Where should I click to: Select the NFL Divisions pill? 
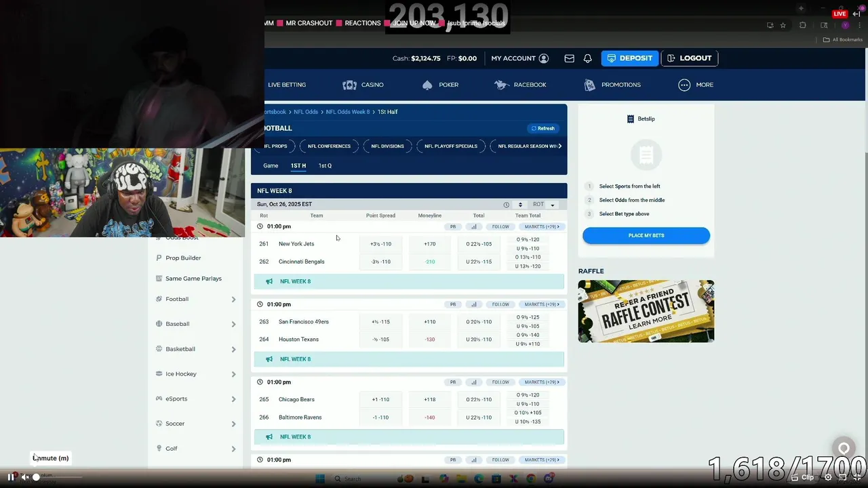click(x=387, y=146)
